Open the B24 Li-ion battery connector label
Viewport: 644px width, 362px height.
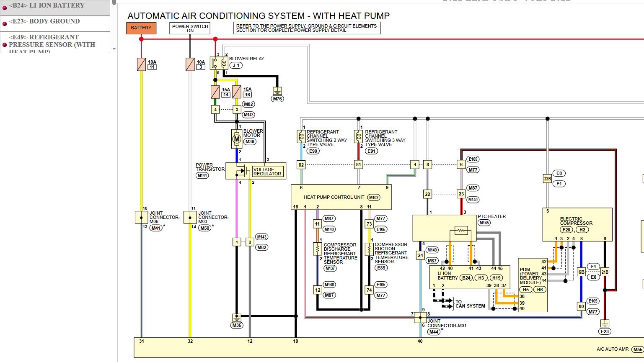pos(466,278)
